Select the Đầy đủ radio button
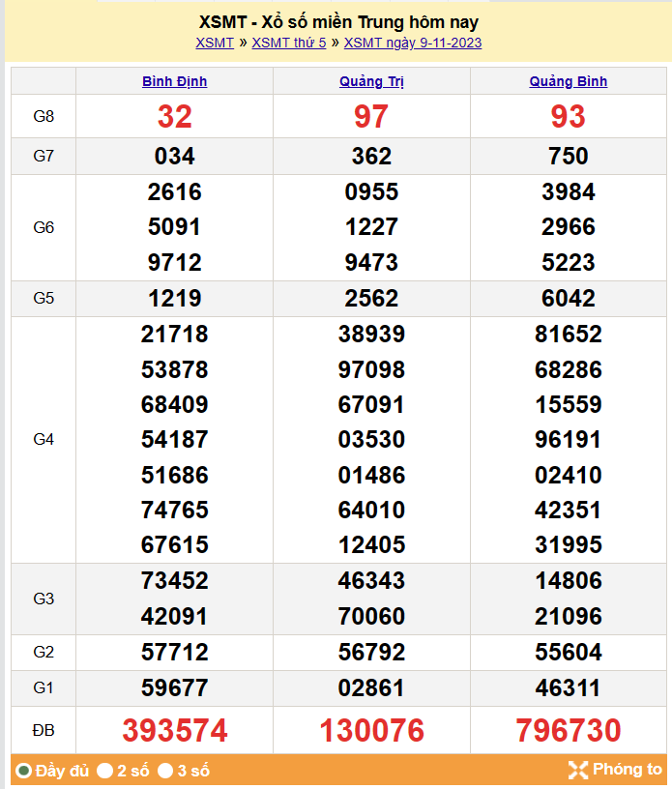This screenshot has width=672, height=789. [x=23, y=771]
